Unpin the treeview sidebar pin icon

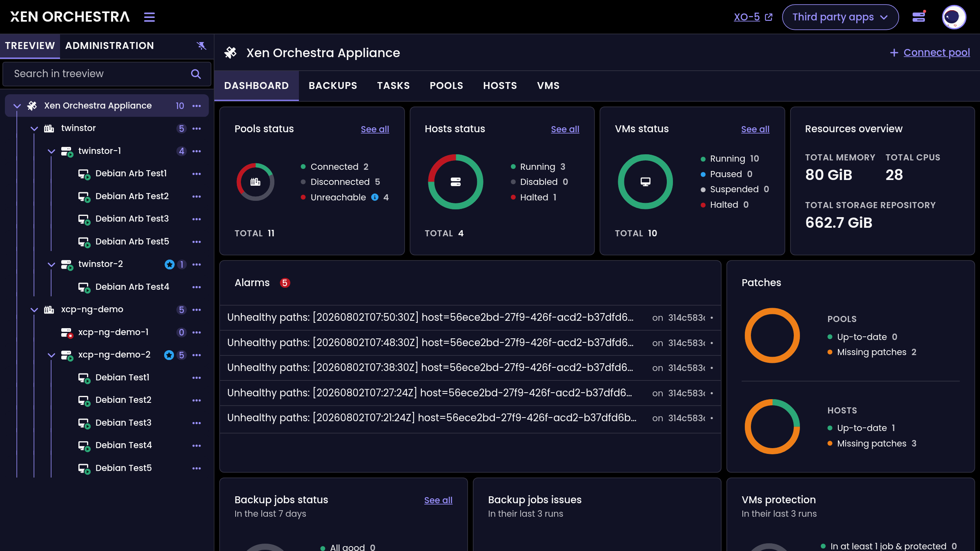point(201,45)
